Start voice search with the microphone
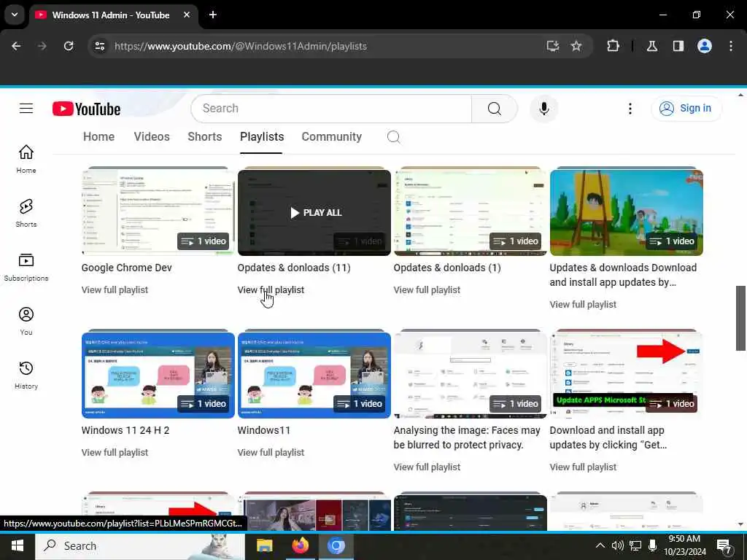 click(543, 109)
